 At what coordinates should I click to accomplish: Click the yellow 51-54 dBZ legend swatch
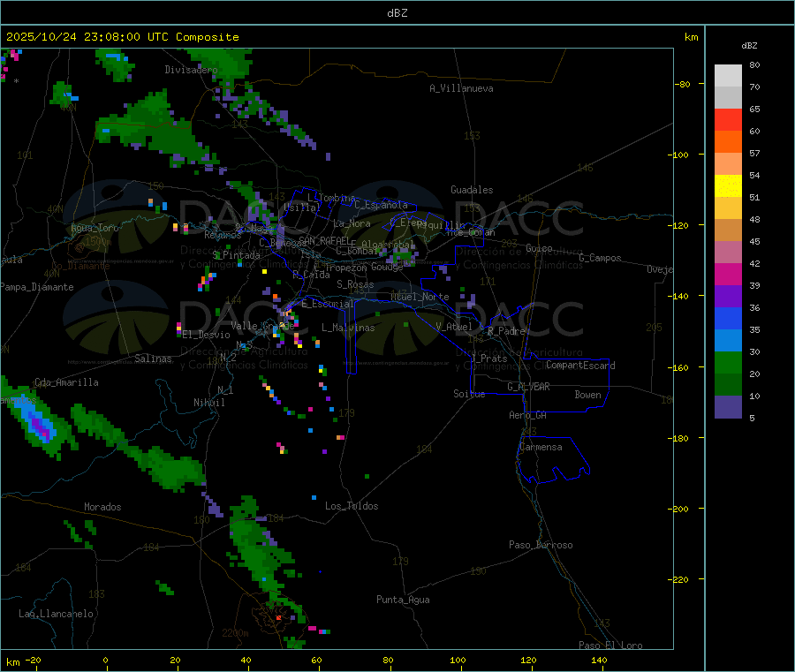click(728, 186)
